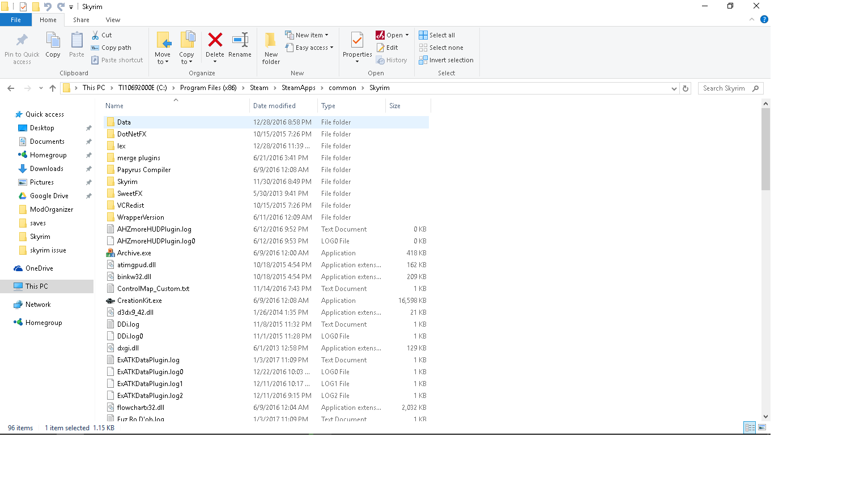Select Downloads in navigation pane
This screenshot has width=868, height=488.
pyautogui.click(x=46, y=169)
